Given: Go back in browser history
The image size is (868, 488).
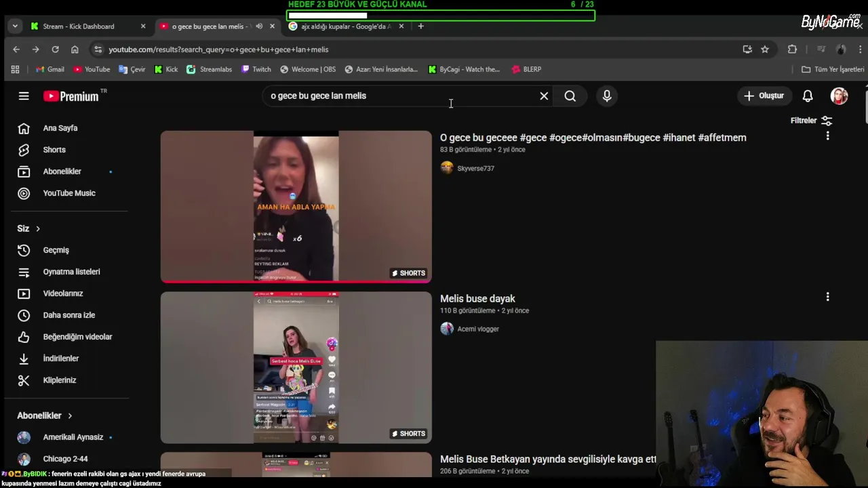Looking at the screenshot, I should pyautogui.click(x=16, y=49).
